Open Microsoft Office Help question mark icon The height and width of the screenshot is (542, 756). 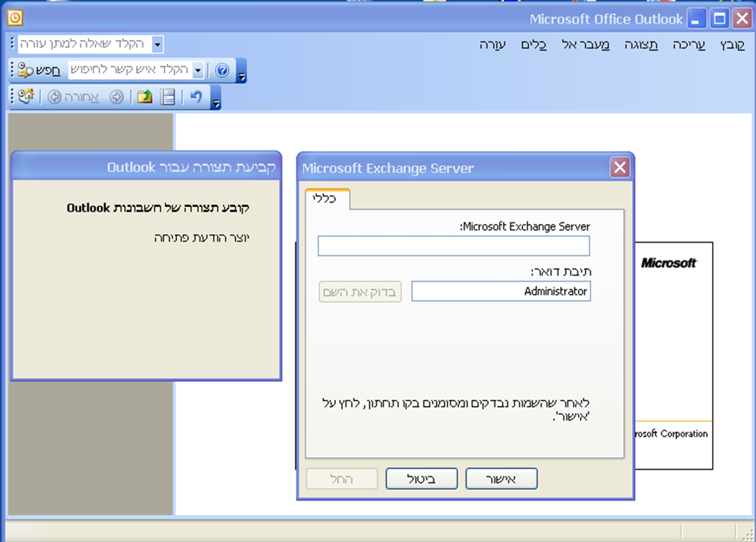pyautogui.click(x=222, y=70)
